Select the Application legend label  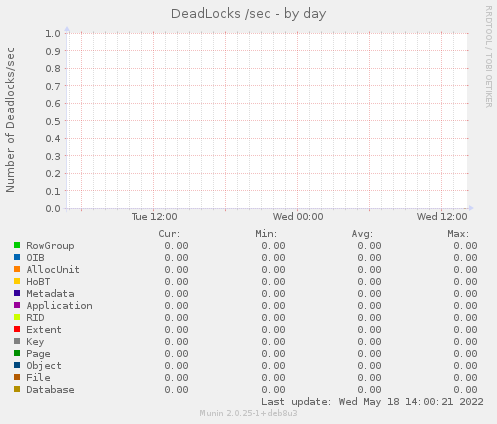(x=59, y=306)
